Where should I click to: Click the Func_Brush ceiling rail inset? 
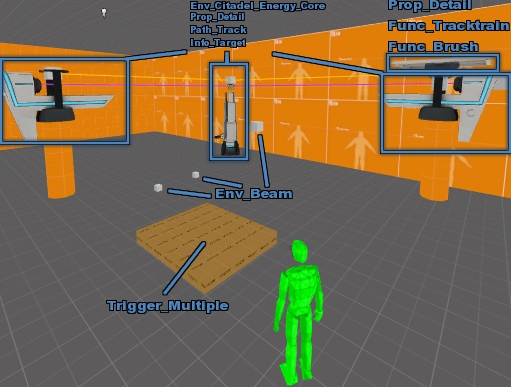(443, 63)
